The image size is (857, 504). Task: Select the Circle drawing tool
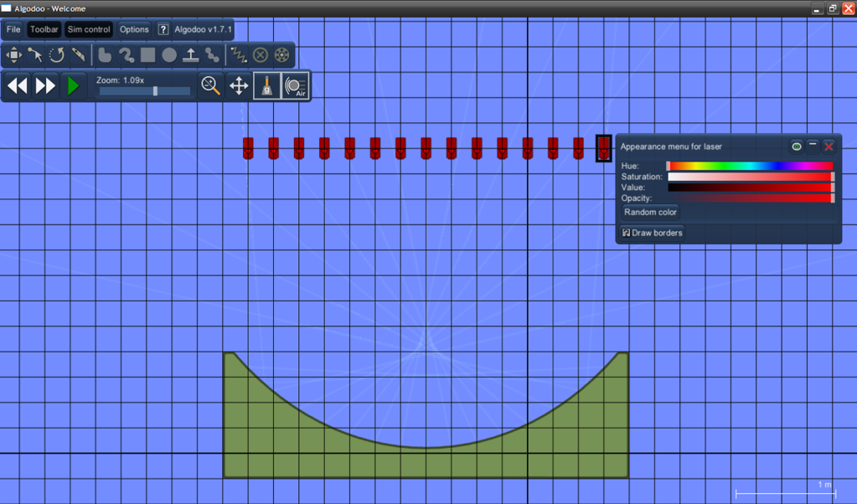coord(169,55)
